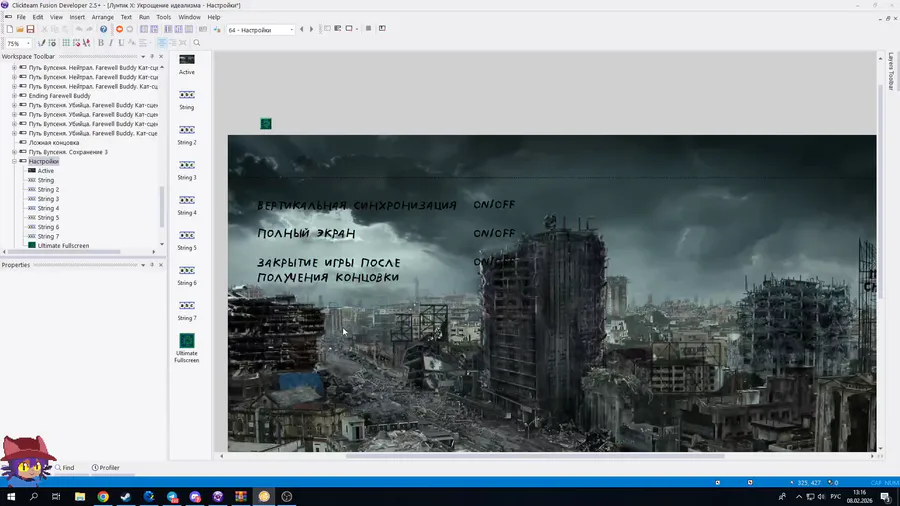Open Windows Start menu
The image size is (900, 506).
[11, 496]
